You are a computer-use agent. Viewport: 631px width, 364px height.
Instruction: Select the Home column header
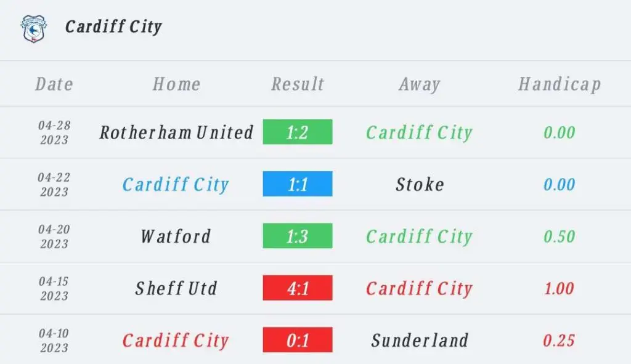point(176,84)
